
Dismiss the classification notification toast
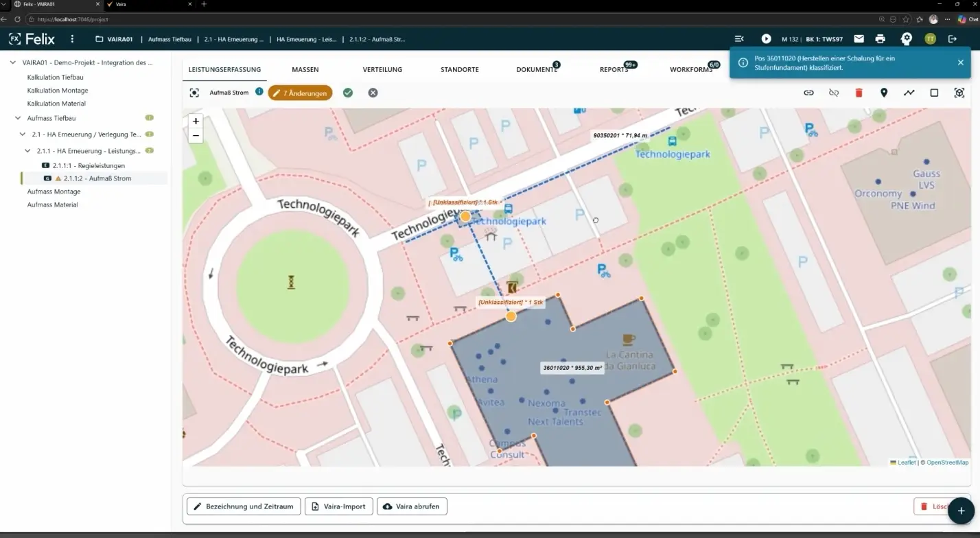point(960,62)
